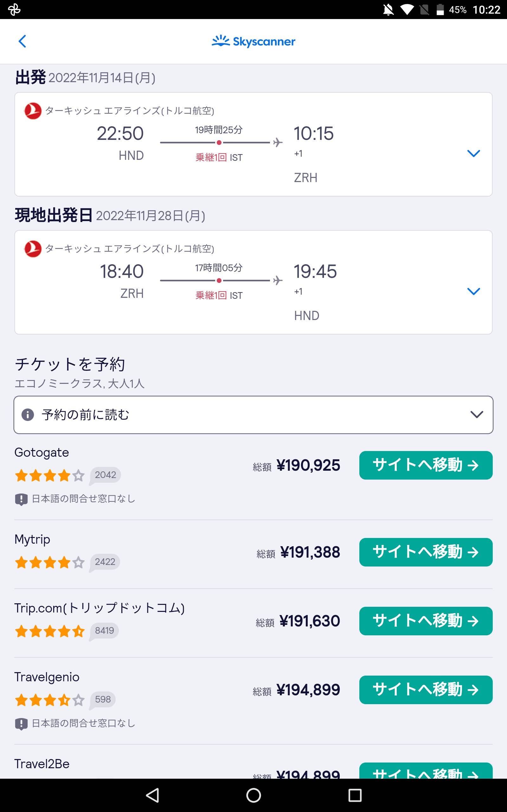The width and height of the screenshot is (507, 812).
Task: Go to Travelgenio site for ¥194,899
Action: [426, 690]
